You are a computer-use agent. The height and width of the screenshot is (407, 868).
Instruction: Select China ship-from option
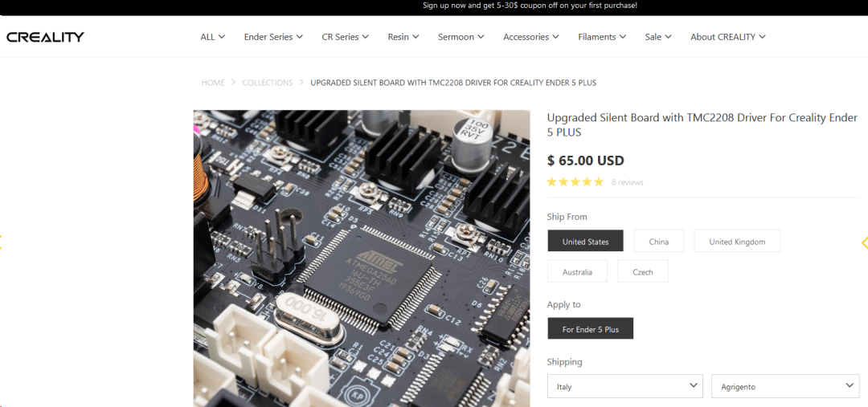tap(659, 241)
